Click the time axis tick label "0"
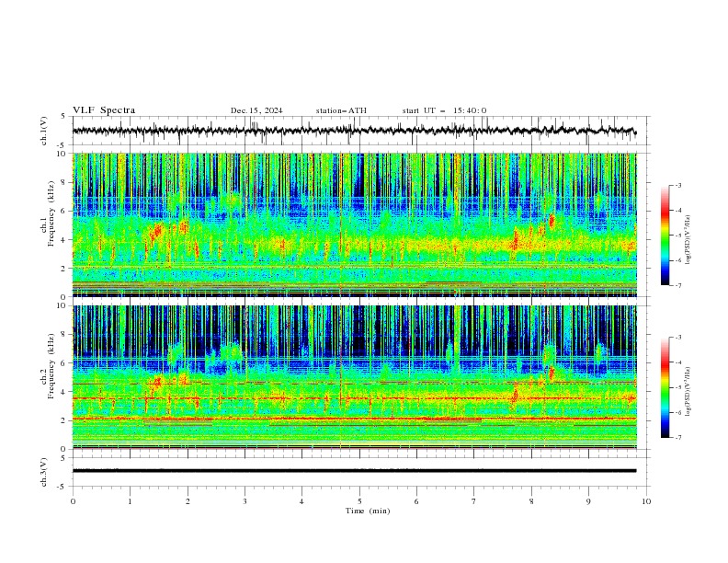Image resolution: width=728 pixels, height=563 pixels. point(73,501)
